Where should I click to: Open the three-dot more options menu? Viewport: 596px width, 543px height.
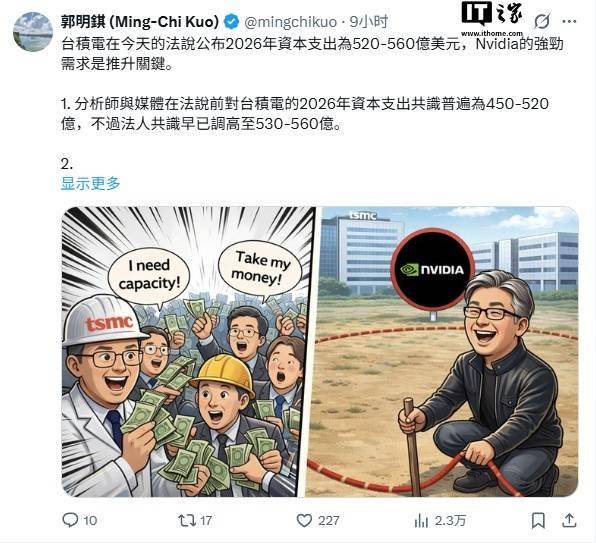point(569,22)
